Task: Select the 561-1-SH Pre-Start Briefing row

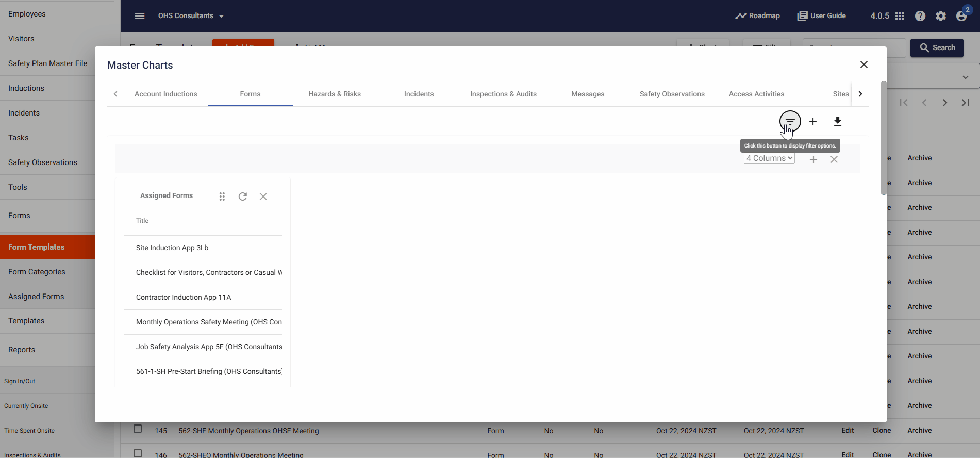Action: (x=203, y=371)
